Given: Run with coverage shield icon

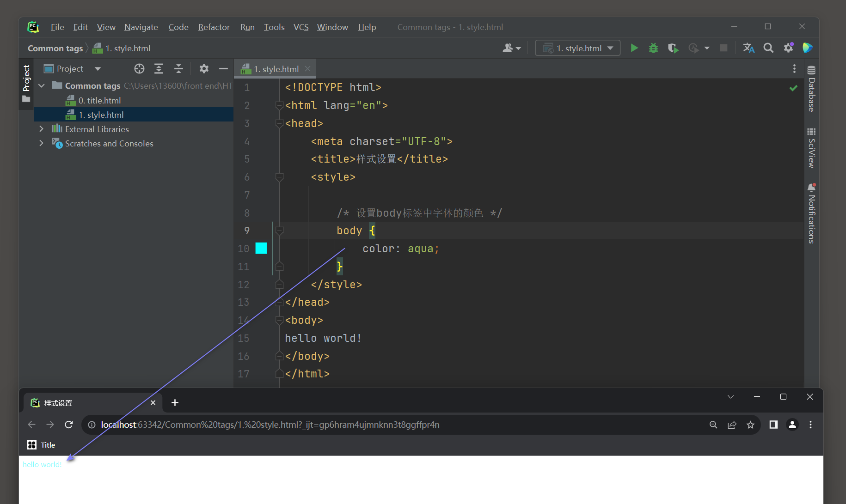Looking at the screenshot, I should pos(673,48).
